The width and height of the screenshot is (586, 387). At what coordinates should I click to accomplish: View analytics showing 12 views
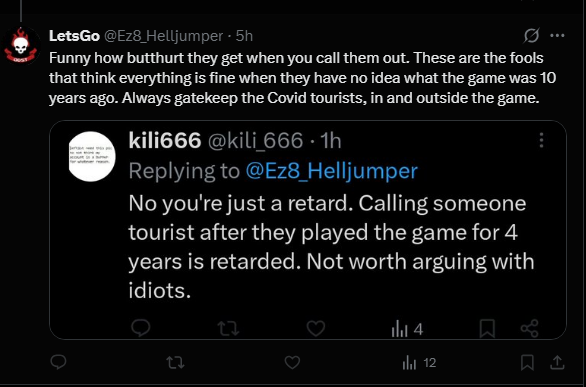[419, 363]
